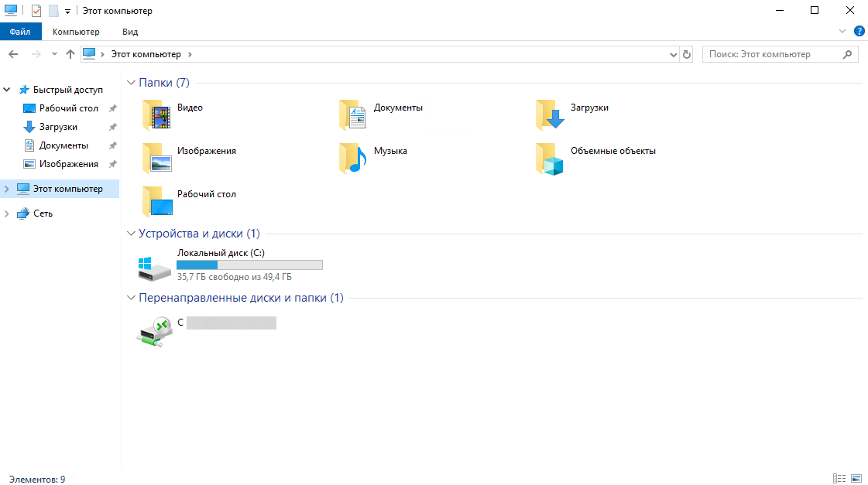This screenshot has height=485, width=868.
Task: Select Рабочий стол in Quick access
Action: tap(68, 108)
